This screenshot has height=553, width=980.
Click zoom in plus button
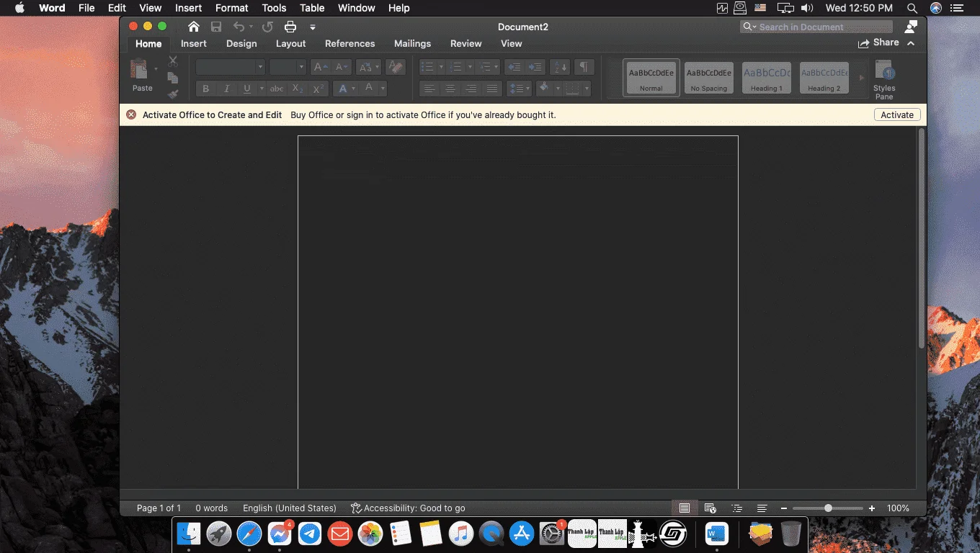(872, 508)
